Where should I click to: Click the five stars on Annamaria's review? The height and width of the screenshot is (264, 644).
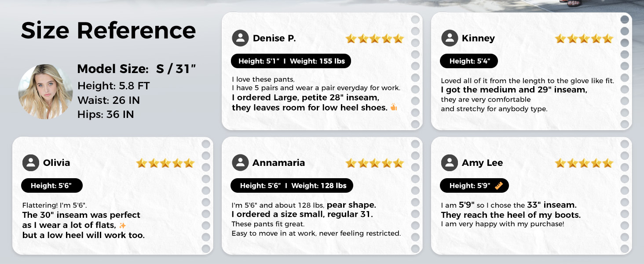tap(374, 163)
